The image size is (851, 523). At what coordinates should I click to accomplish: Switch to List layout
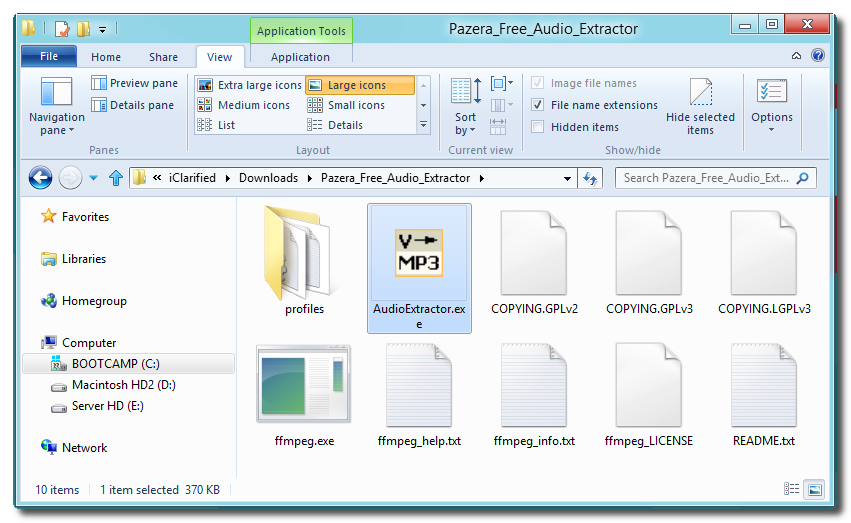click(x=216, y=125)
